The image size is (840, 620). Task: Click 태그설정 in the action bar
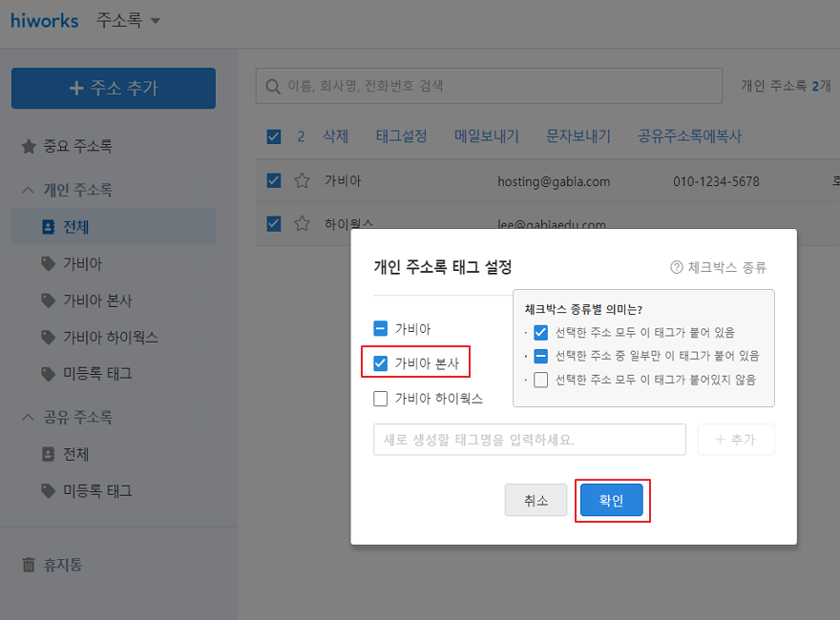click(x=401, y=136)
